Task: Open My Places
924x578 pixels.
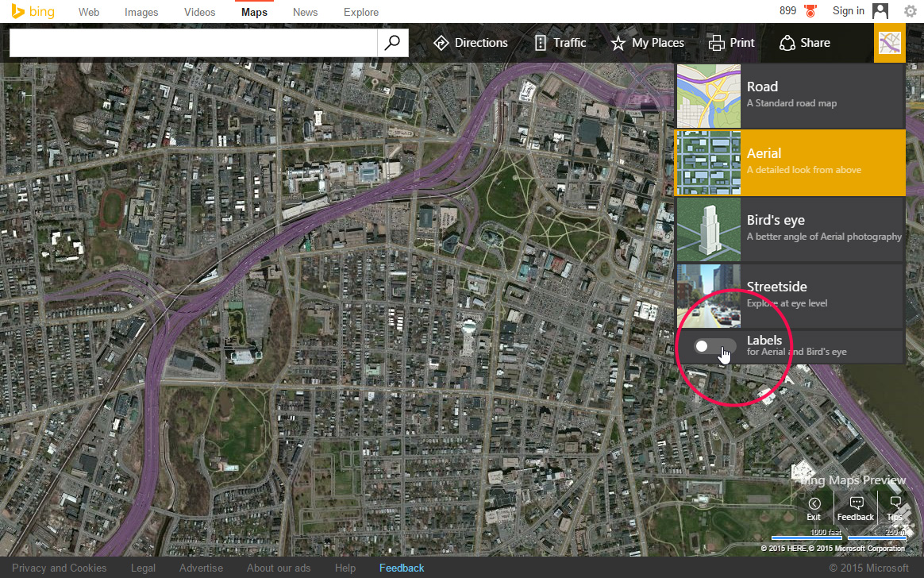Action: pyautogui.click(x=647, y=43)
